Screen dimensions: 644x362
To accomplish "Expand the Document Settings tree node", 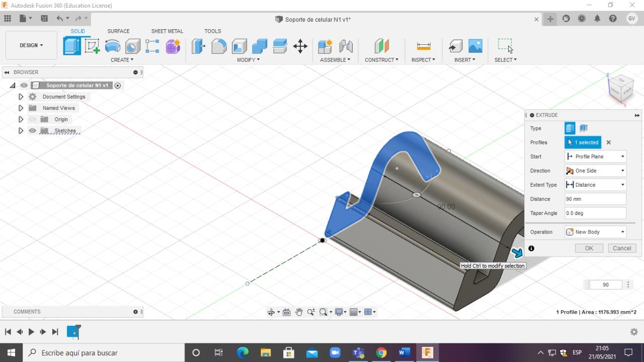I will [x=21, y=97].
